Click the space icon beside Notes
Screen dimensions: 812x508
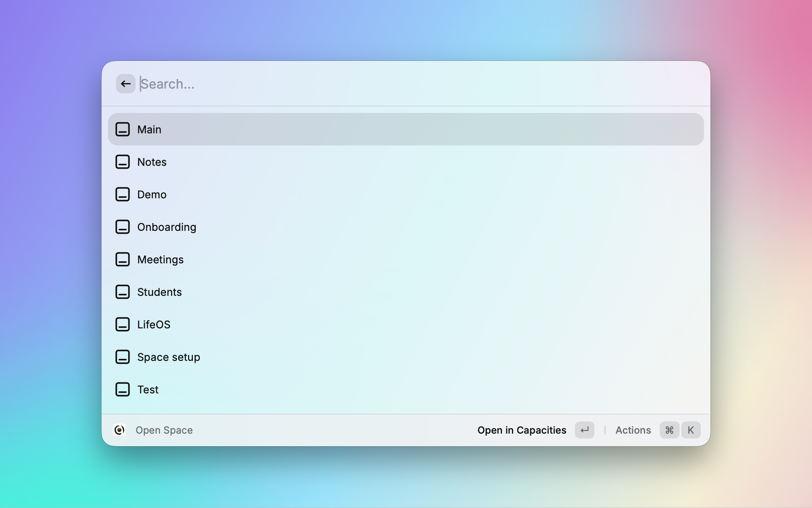point(122,162)
